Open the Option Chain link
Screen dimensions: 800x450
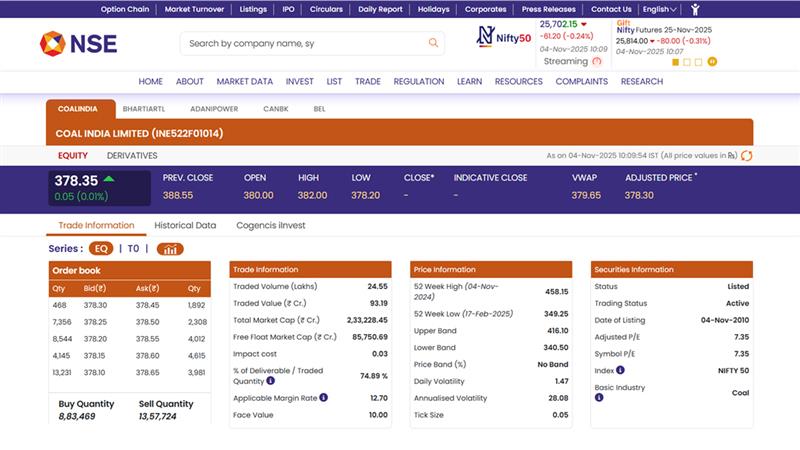(126, 9)
